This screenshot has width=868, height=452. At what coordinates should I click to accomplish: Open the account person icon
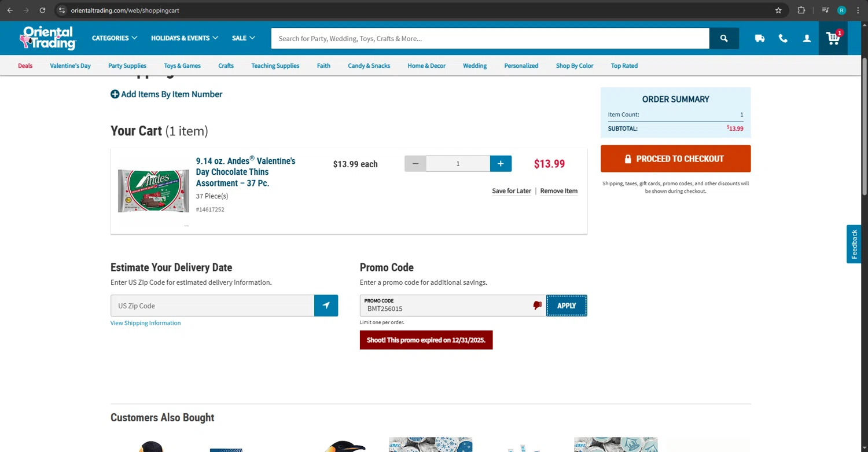click(x=807, y=38)
